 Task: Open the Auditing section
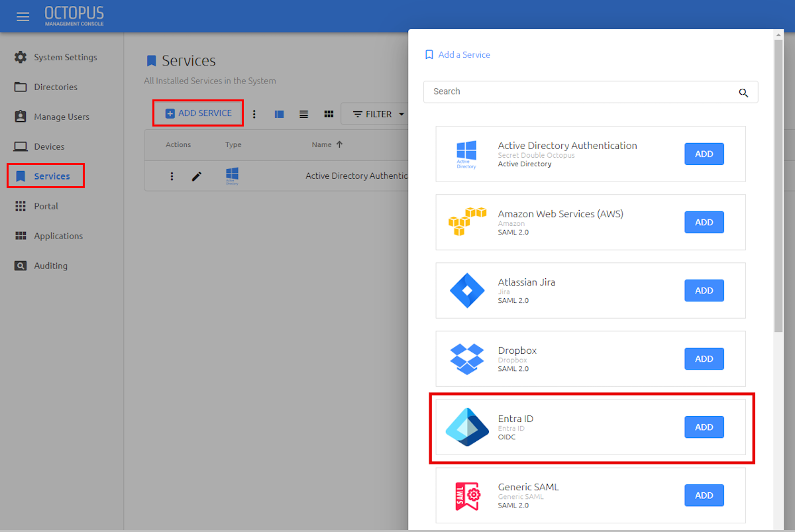coord(51,266)
